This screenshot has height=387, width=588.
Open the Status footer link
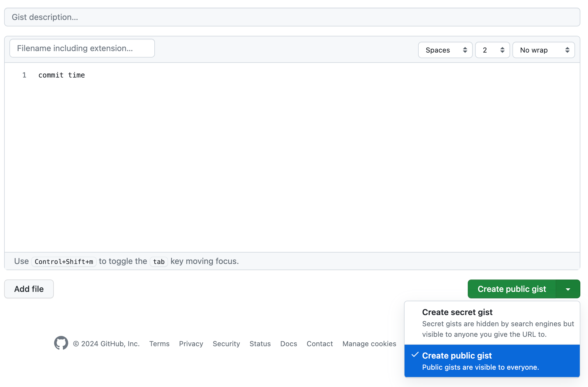pos(260,344)
